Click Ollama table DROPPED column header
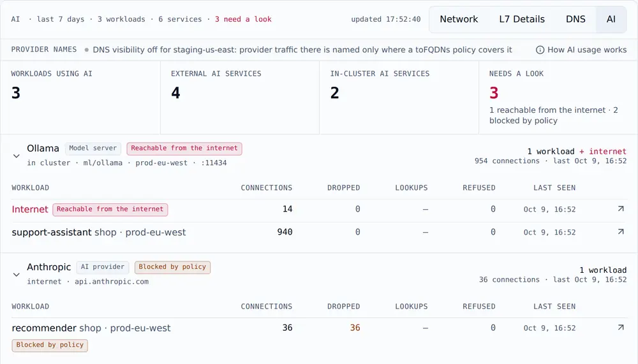638x364 pixels. [343, 187]
